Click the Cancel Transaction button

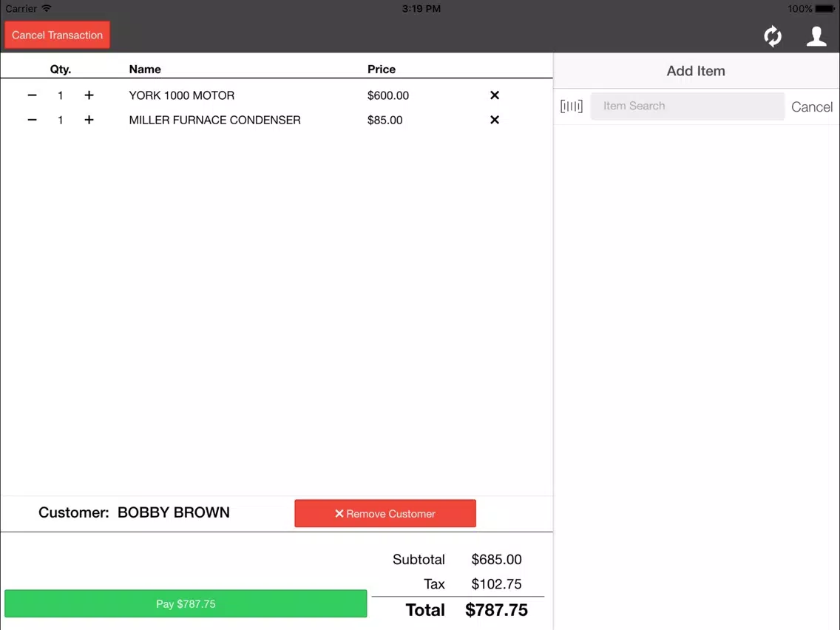click(x=58, y=35)
